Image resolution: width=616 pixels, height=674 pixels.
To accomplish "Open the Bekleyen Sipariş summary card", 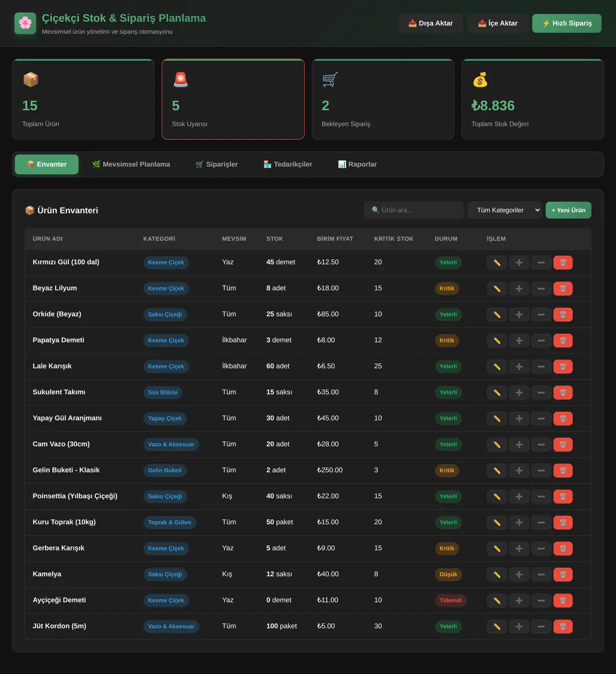I will click(383, 99).
